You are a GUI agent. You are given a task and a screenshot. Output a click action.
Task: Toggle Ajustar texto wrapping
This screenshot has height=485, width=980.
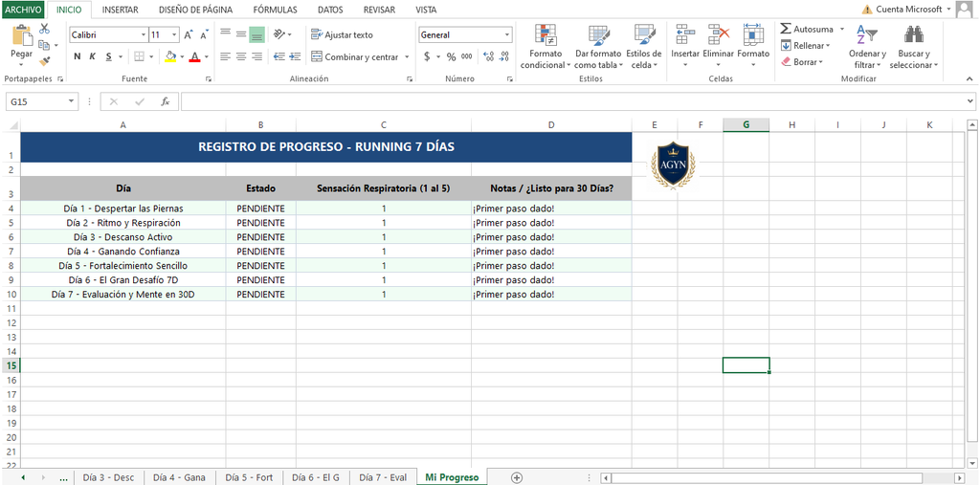pos(342,35)
